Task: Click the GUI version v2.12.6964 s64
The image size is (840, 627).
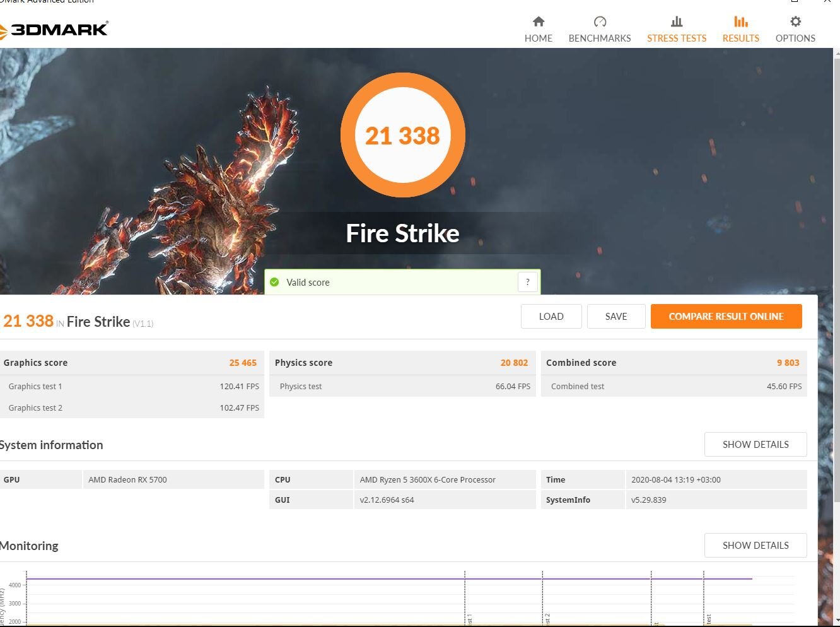Action: coord(387,500)
